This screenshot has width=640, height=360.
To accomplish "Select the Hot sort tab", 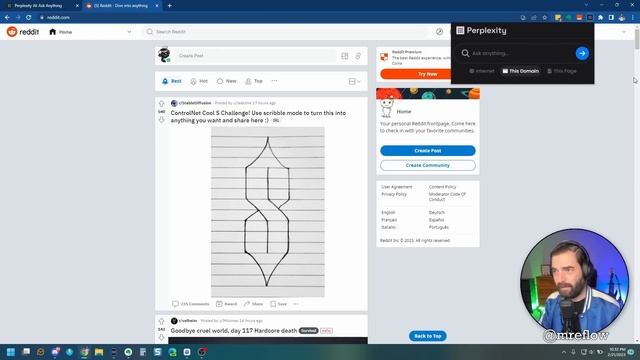I will tap(199, 81).
